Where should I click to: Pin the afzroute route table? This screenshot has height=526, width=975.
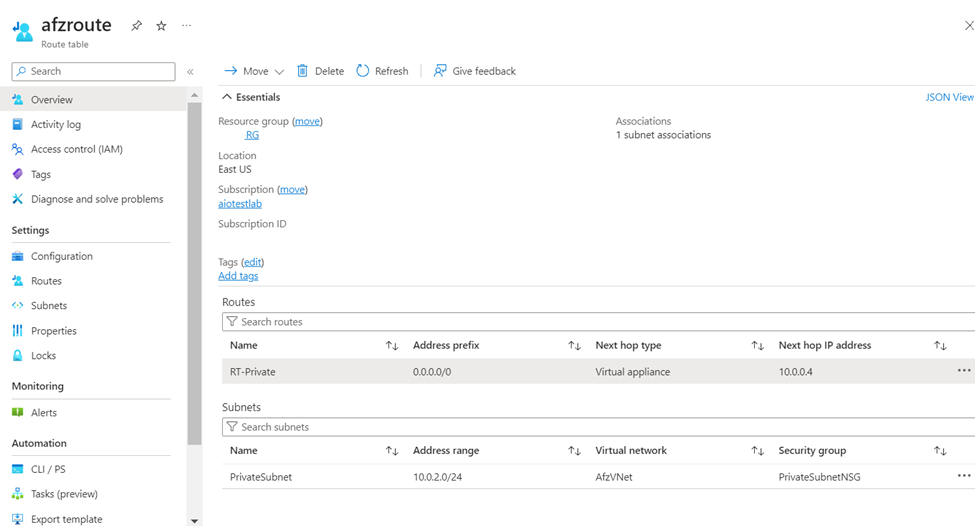(x=137, y=26)
